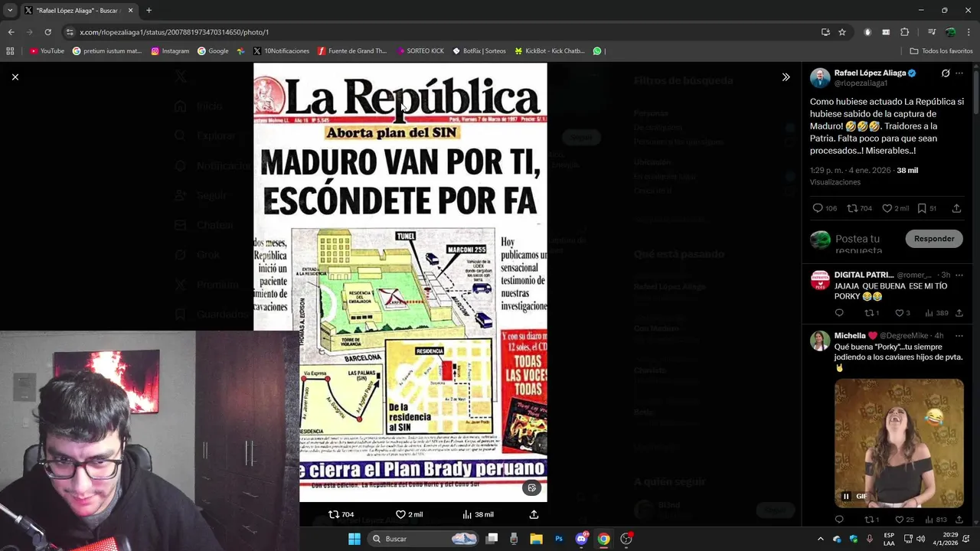View the 38 mil analytics below the photo

click(479, 514)
